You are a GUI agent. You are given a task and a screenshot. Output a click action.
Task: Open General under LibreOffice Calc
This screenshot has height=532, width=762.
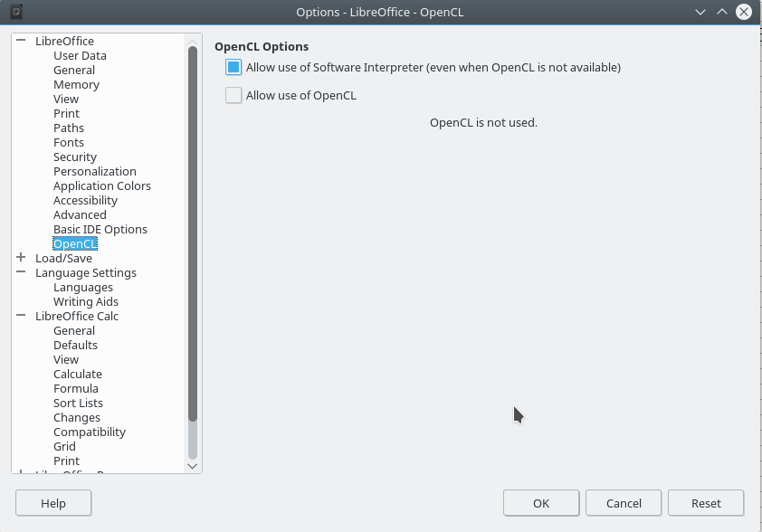(74, 330)
